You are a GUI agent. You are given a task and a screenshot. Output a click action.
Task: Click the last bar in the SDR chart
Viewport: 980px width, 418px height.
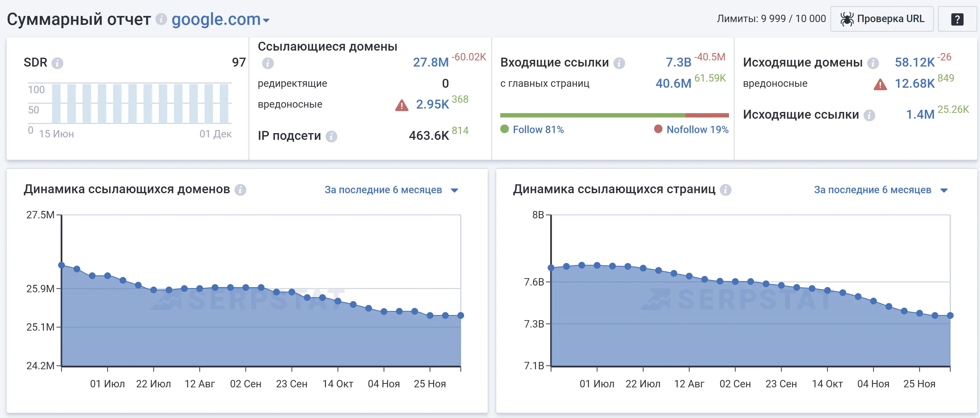[x=224, y=104]
